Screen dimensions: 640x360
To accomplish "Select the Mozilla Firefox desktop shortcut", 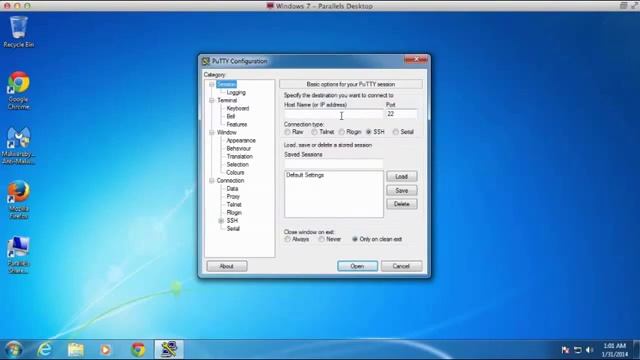I will [x=18, y=200].
